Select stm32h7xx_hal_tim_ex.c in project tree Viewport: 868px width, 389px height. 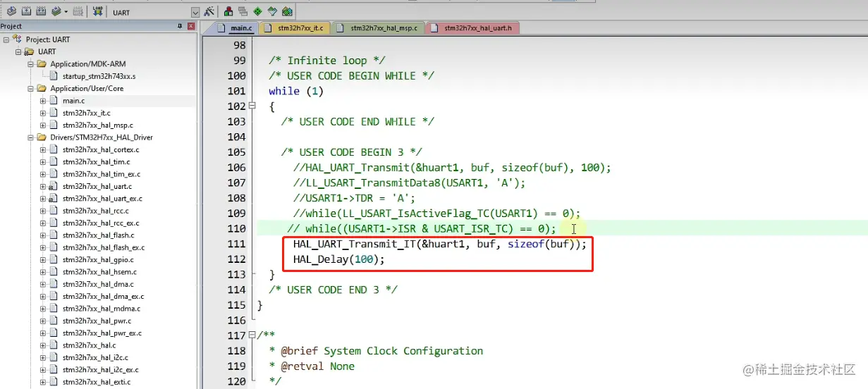[101, 174]
